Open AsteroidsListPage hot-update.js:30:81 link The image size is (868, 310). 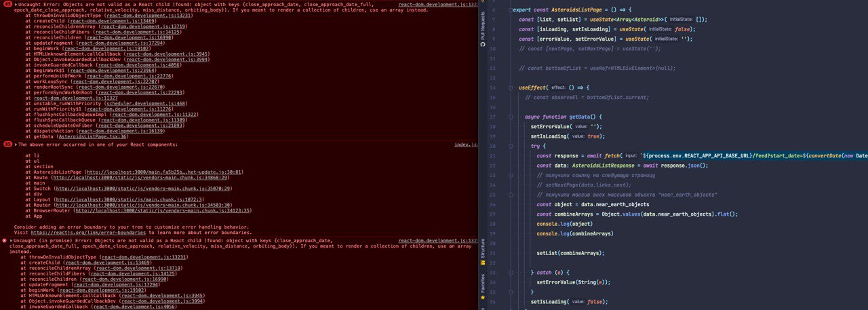(x=165, y=172)
